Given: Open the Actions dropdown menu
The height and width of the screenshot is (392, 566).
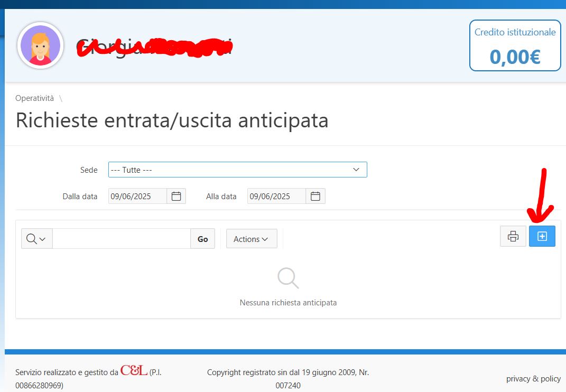Looking at the screenshot, I should coord(252,239).
